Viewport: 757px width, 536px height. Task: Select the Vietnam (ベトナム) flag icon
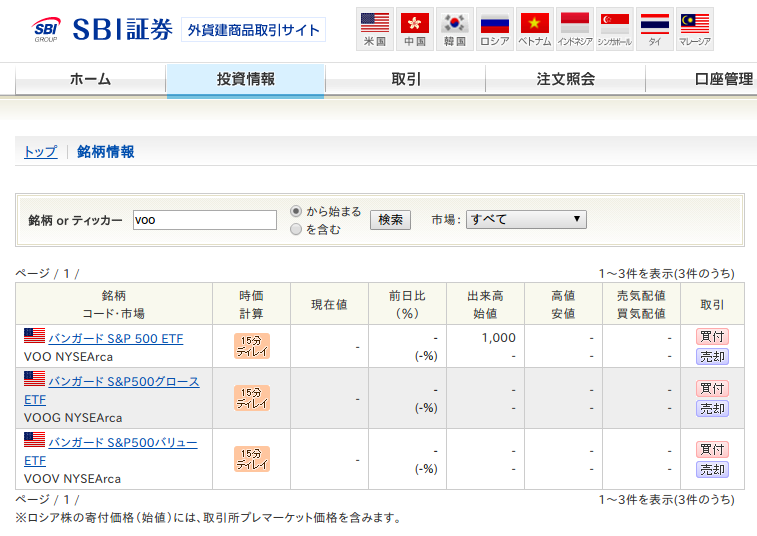click(x=535, y=29)
